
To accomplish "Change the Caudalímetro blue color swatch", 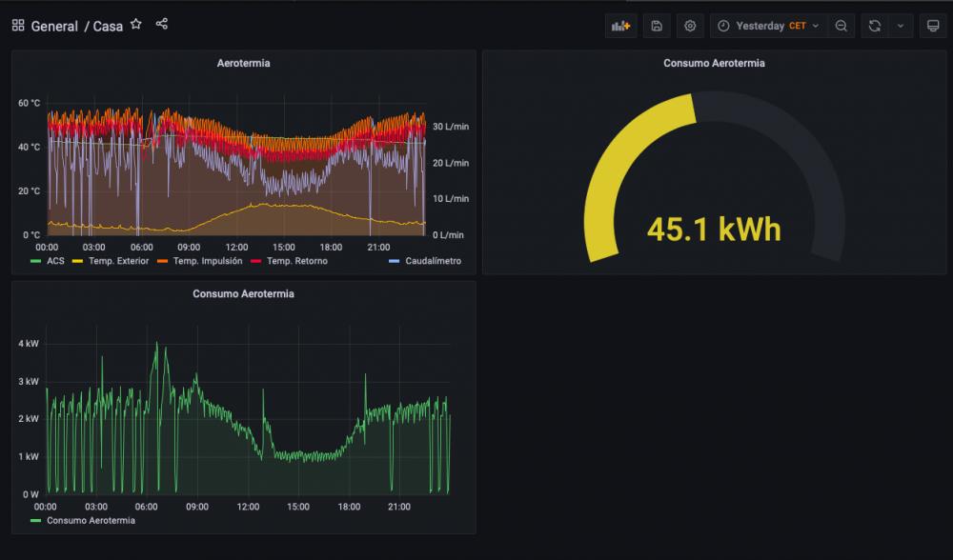I will (x=394, y=261).
